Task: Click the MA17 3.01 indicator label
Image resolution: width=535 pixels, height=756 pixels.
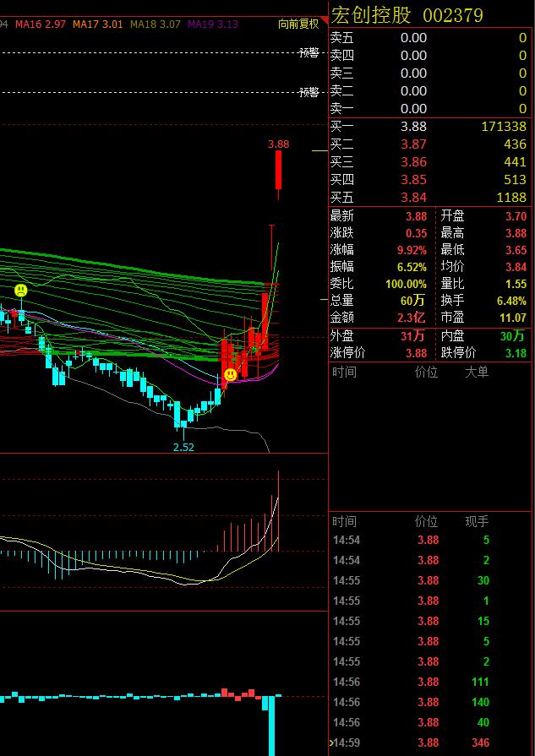Action: click(x=97, y=24)
